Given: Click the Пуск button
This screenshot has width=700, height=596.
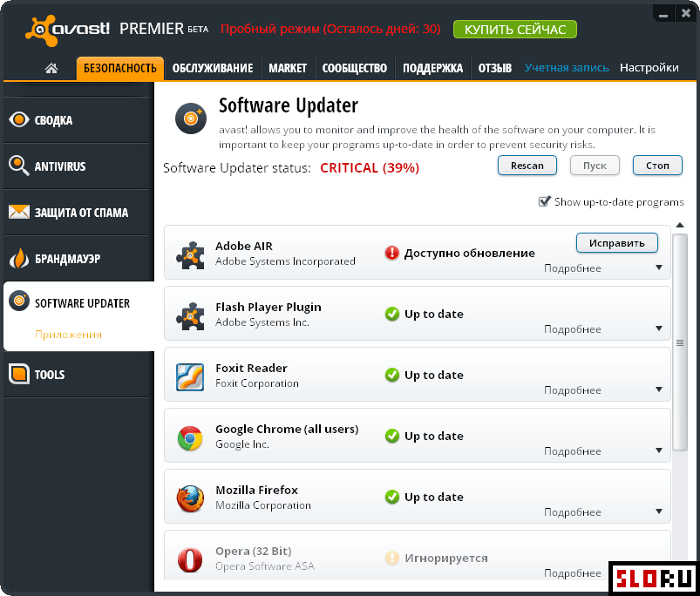Looking at the screenshot, I should pyautogui.click(x=595, y=166).
